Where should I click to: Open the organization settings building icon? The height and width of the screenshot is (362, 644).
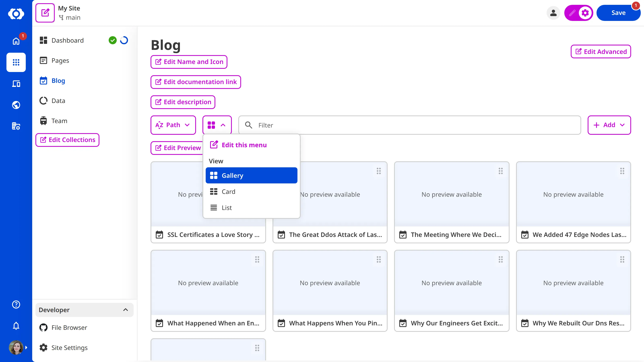(16, 126)
